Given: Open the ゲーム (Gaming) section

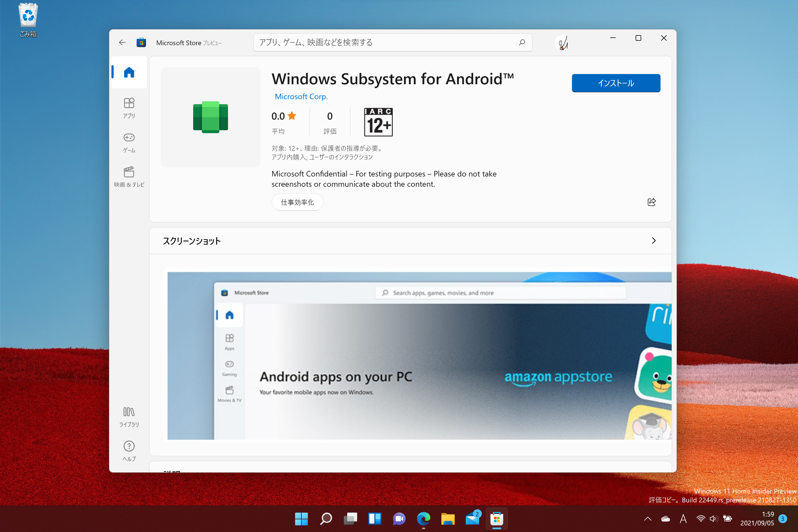Looking at the screenshot, I should [129, 142].
